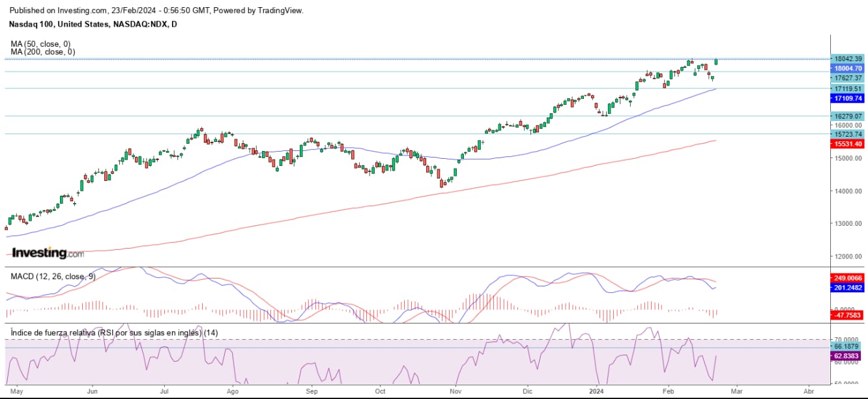868x399 pixels.
Task: Click the 'Jun' label on time axis
Action: 92,392
